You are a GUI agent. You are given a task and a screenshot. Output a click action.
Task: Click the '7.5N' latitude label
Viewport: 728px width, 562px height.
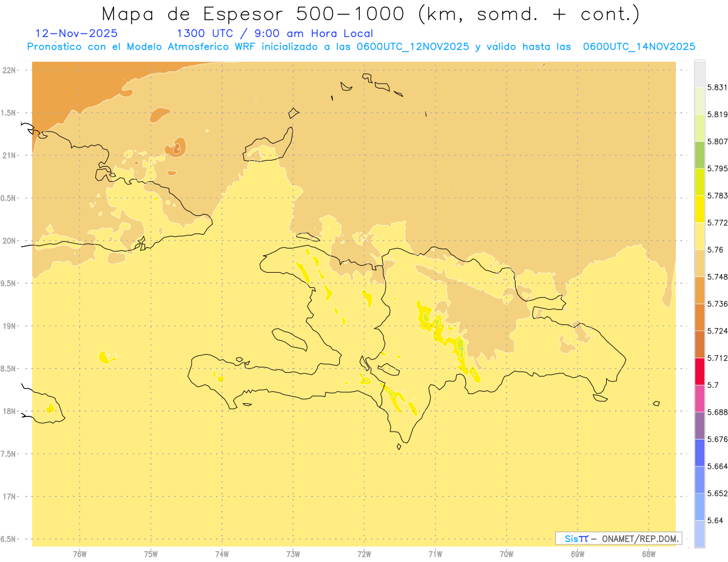pyautogui.click(x=9, y=454)
